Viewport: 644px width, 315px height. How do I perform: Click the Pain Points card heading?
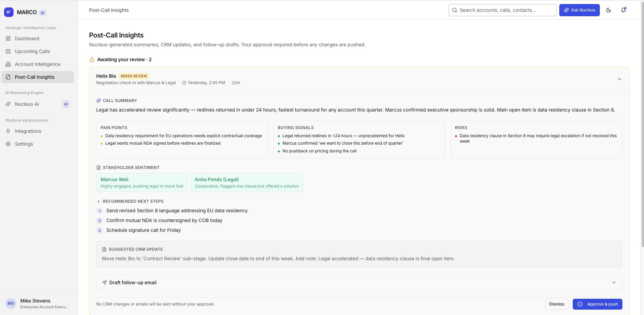[114, 128]
